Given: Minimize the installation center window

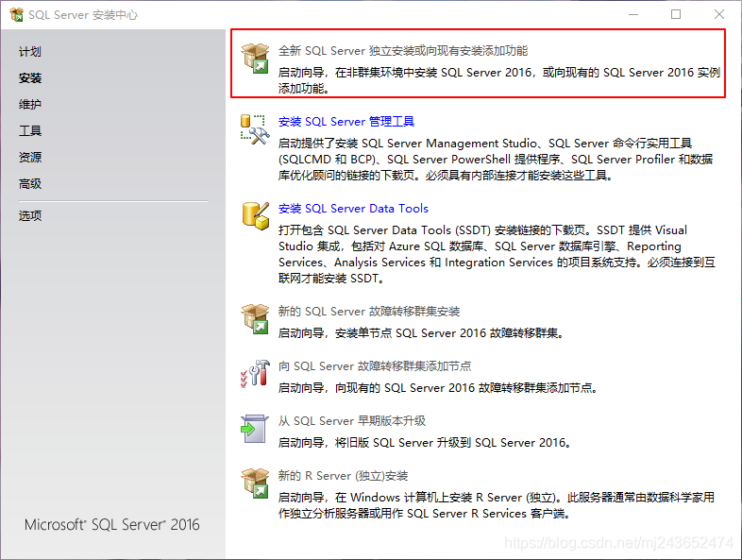Looking at the screenshot, I should (633, 15).
